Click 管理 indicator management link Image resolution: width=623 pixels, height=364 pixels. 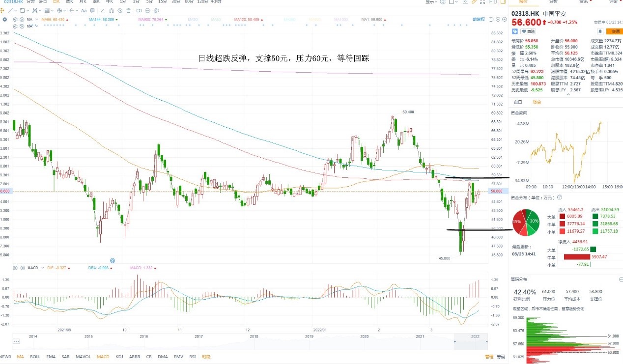click(489, 357)
